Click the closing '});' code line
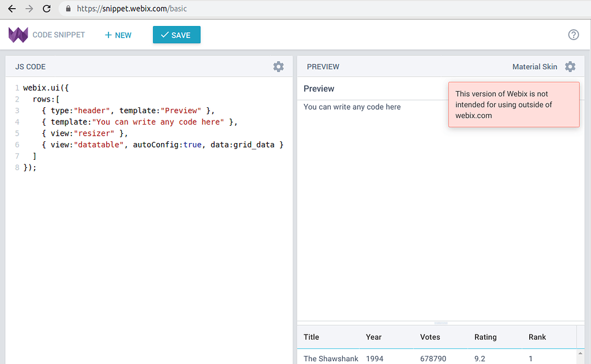The width and height of the screenshot is (591, 364). [x=30, y=167]
